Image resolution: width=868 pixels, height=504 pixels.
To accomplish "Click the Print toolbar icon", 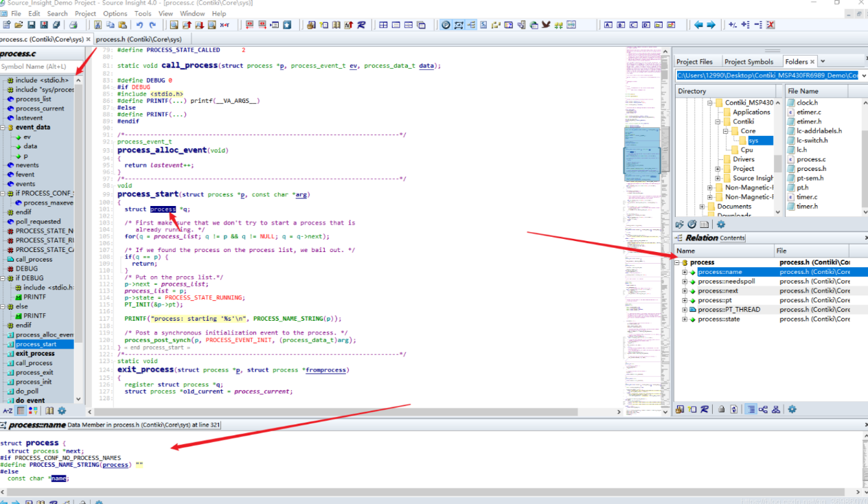I will 73,25.
